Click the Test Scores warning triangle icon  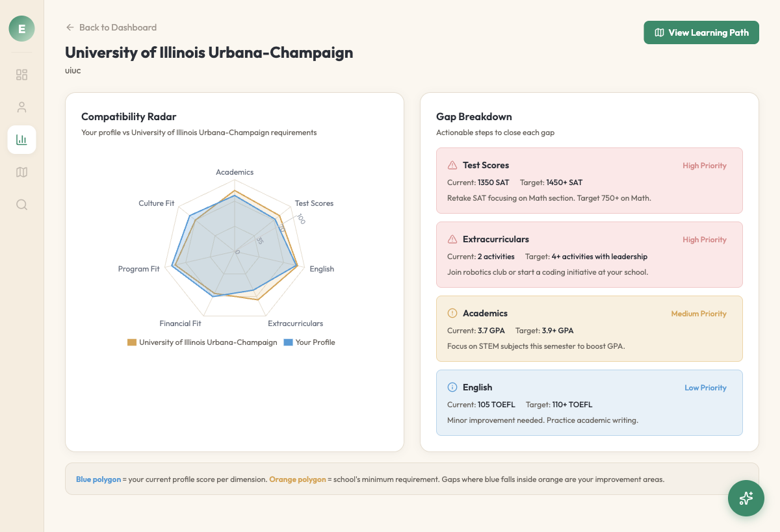(452, 165)
